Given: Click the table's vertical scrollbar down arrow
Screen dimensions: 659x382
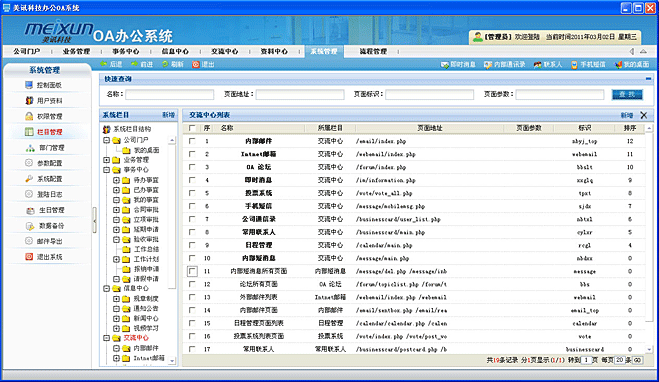Looking at the screenshot, I should (650, 349).
